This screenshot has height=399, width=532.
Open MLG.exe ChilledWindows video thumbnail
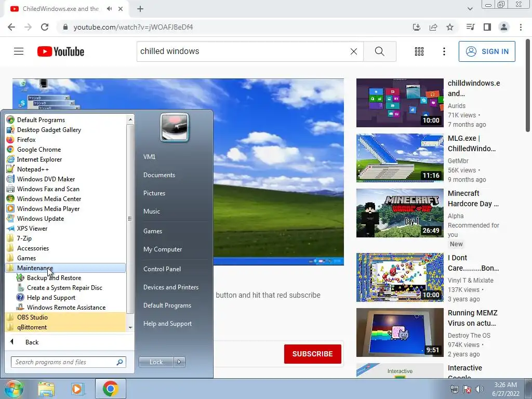(400, 158)
